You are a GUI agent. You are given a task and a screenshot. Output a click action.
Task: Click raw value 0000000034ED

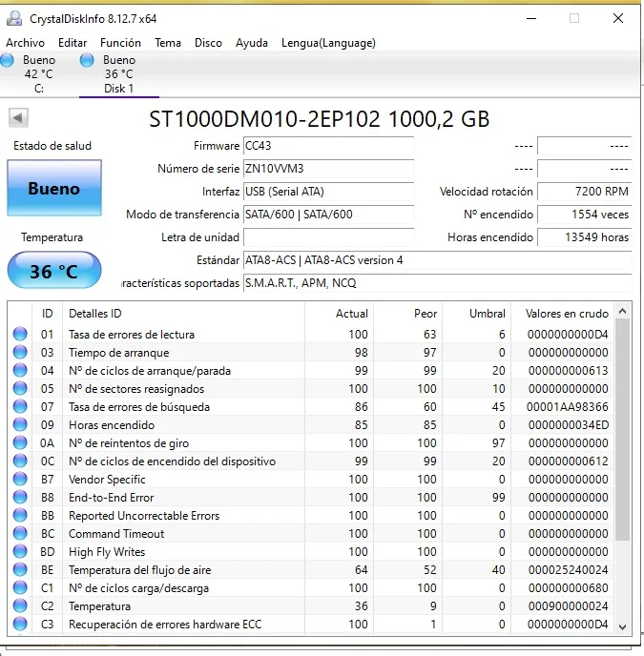569,424
